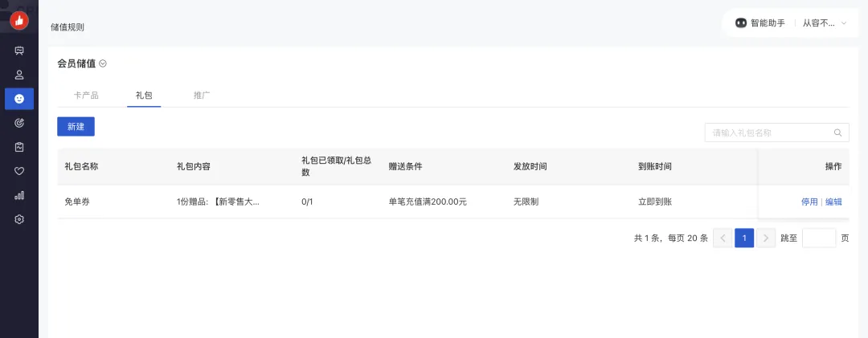
Task: Open the clipboard report sidebar icon
Action: tap(19, 147)
